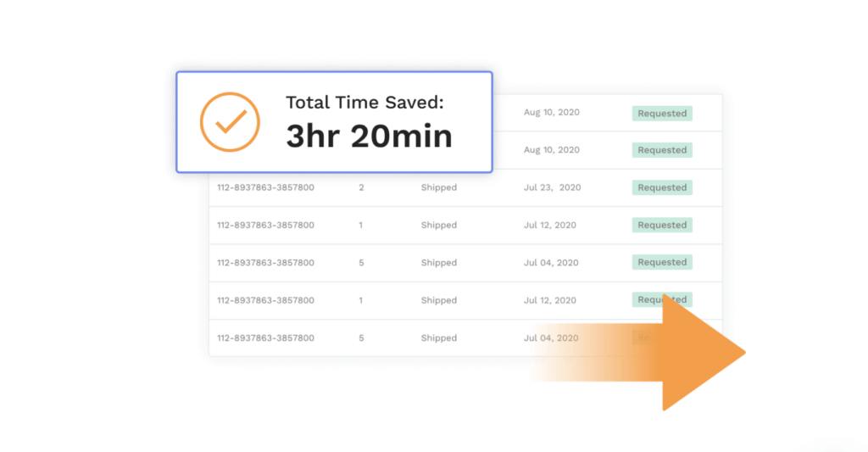This screenshot has width=868, height=452.
Task: Select the second Aug 10, 2020 date
Action: (x=552, y=150)
